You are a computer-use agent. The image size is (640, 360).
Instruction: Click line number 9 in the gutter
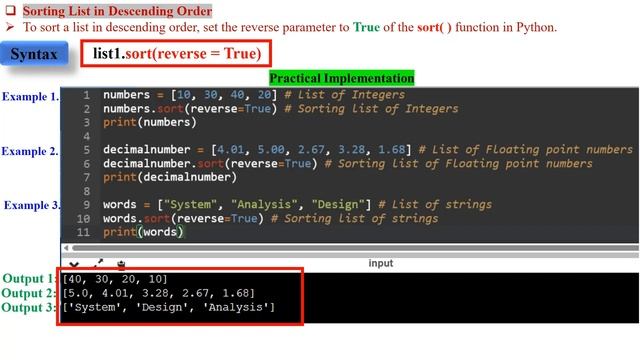pyautogui.click(x=87, y=204)
